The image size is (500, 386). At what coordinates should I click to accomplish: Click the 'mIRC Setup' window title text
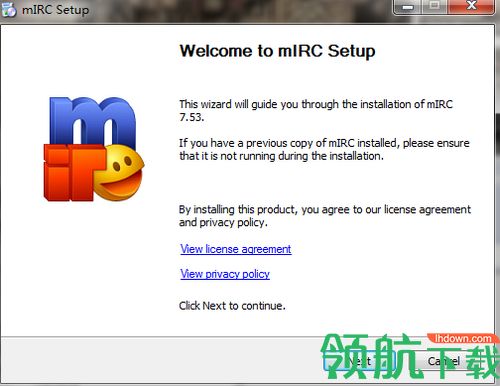tap(55, 9)
